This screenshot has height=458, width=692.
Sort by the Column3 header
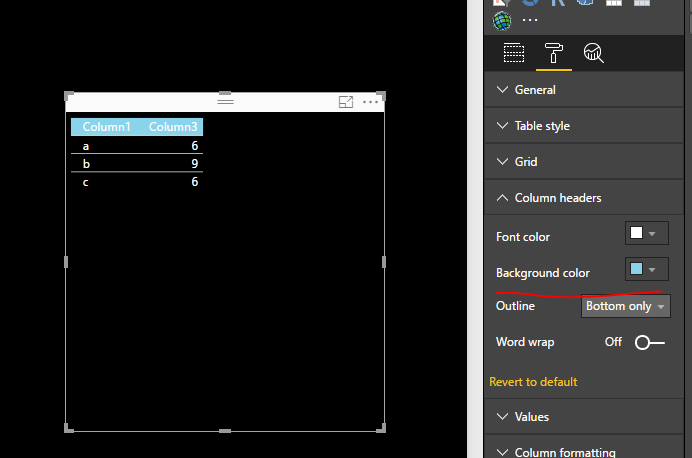173,127
